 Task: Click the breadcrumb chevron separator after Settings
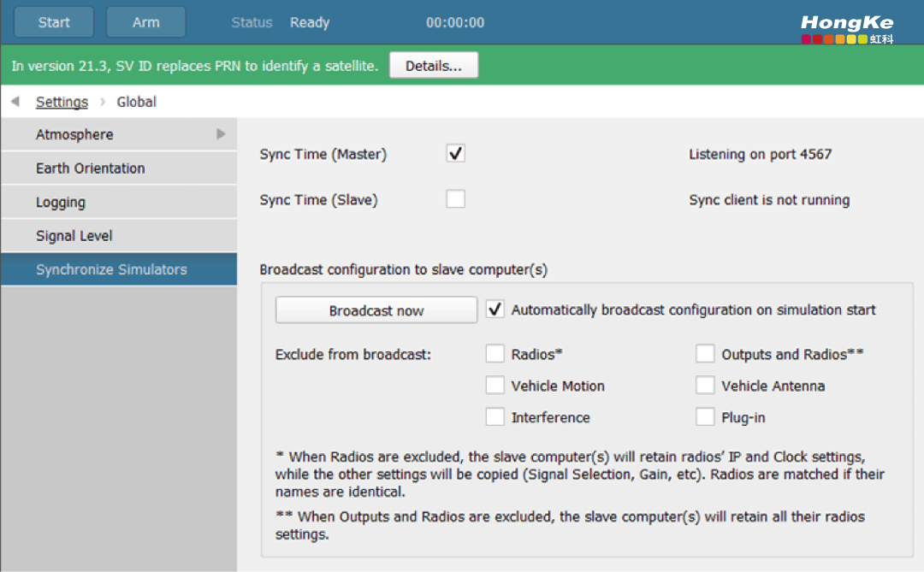pyautogui.click(x=103, y=102)
